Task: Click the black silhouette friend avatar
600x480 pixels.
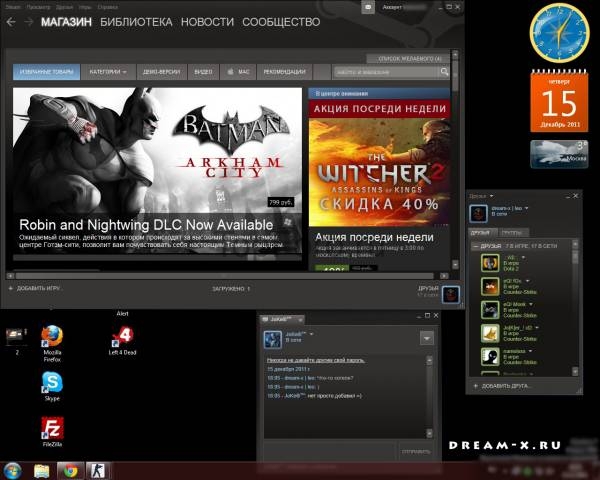Action: (490, 356)
